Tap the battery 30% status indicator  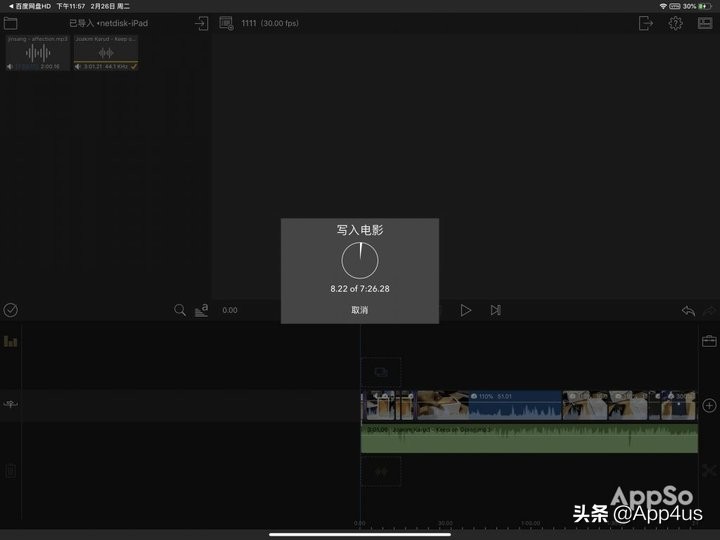pos(696,6)
